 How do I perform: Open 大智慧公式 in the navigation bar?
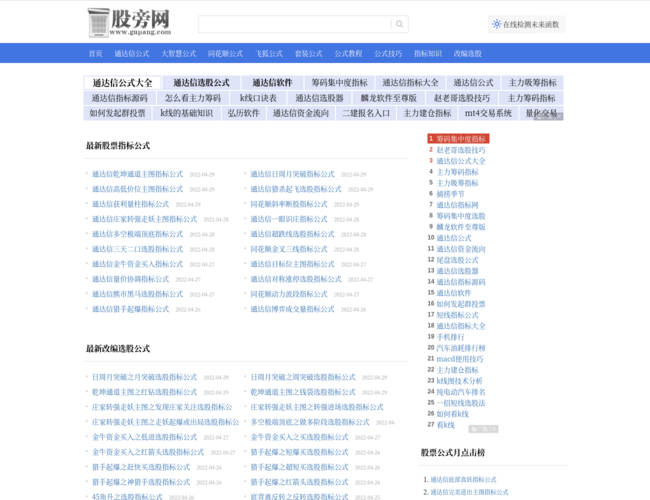179,53
